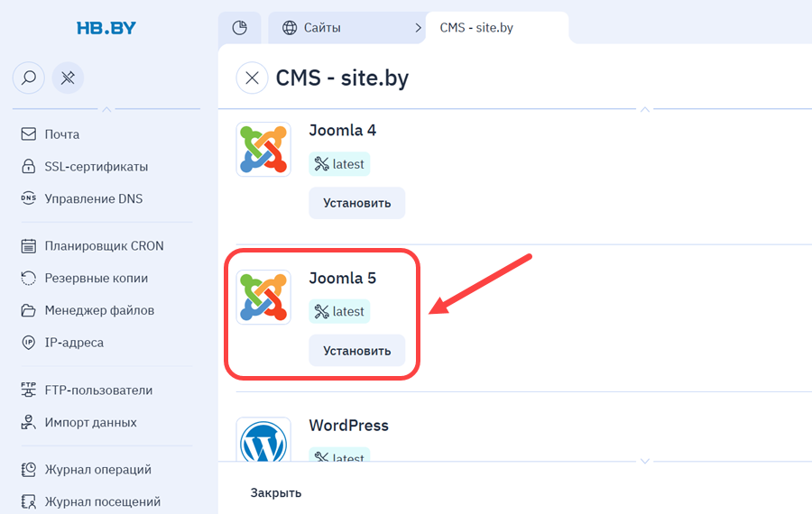The width and height of the screenshot is (812, 514).
Task: Open Планировщик CRON calendar icon
Action: [x=29, y=246]
